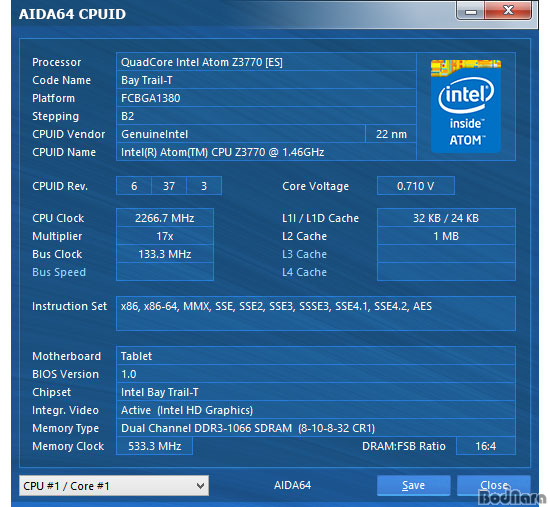550x507 pixels.
Task: Click the instruction set list starting x86, x86-64
Action: [316, 313]
